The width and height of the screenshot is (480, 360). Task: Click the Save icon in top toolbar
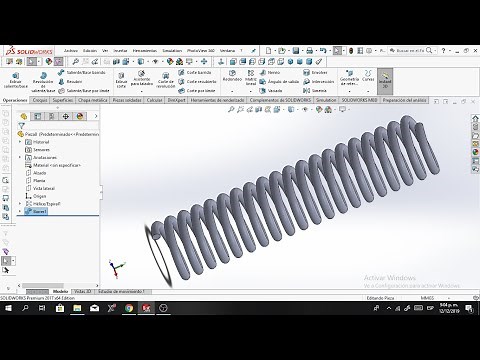coord(296,51)
